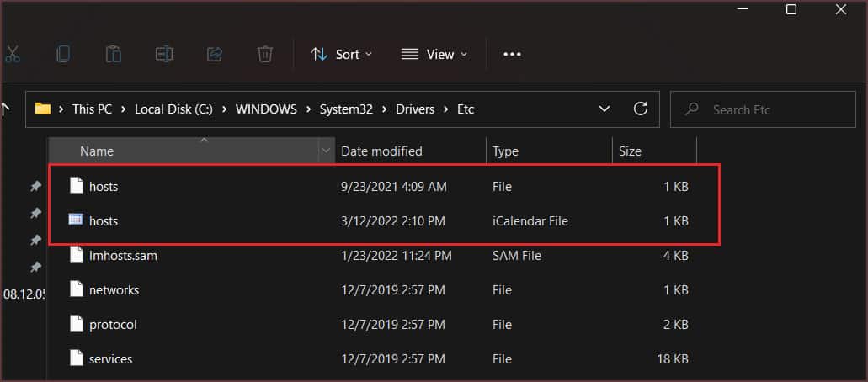The width and height of the screenshot is (868, 382).
Task: Navigate to System32 breadcrumb
Action: click(346, 109)
